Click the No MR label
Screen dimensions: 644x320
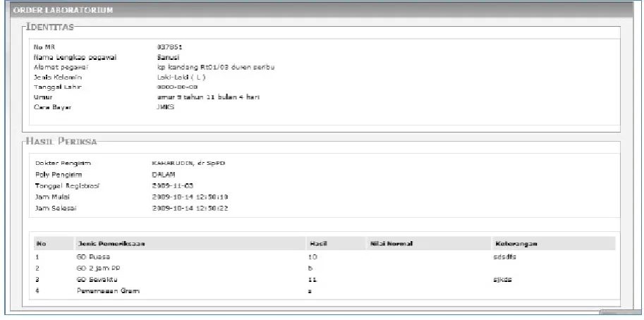44,47
